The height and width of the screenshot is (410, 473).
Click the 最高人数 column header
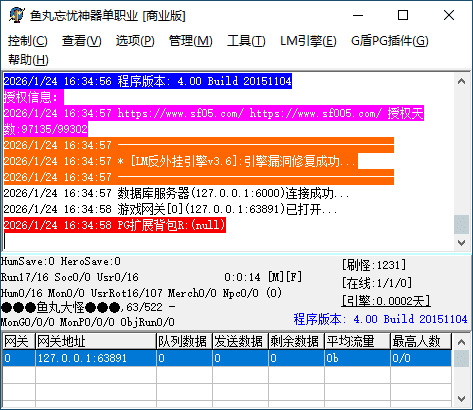(421, 341)
